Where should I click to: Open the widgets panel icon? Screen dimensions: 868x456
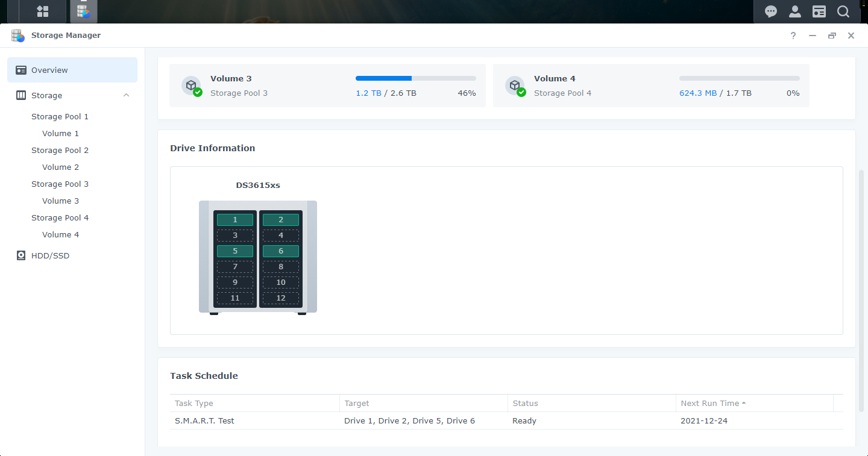819,11
